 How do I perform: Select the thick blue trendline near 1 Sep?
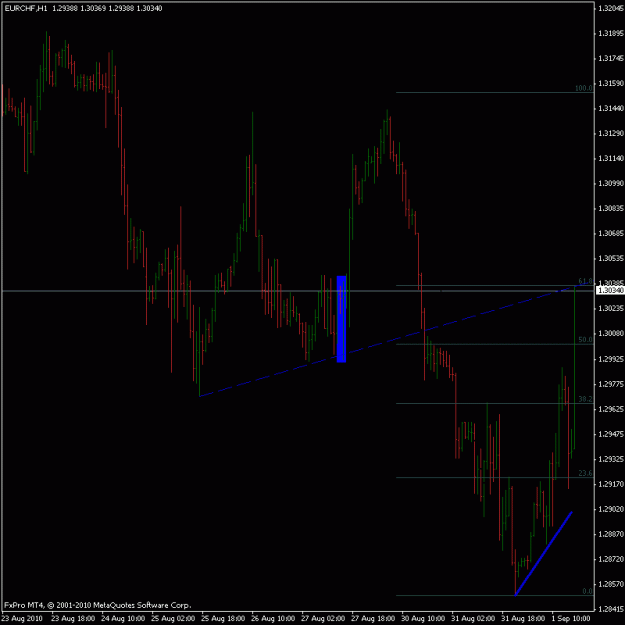coord(544,553)
